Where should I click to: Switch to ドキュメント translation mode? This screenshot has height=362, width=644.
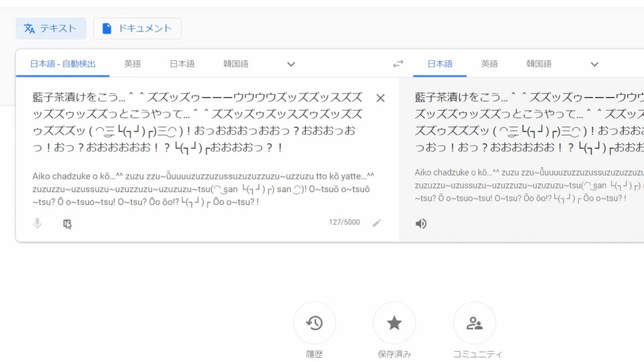[x=137, y=28]
